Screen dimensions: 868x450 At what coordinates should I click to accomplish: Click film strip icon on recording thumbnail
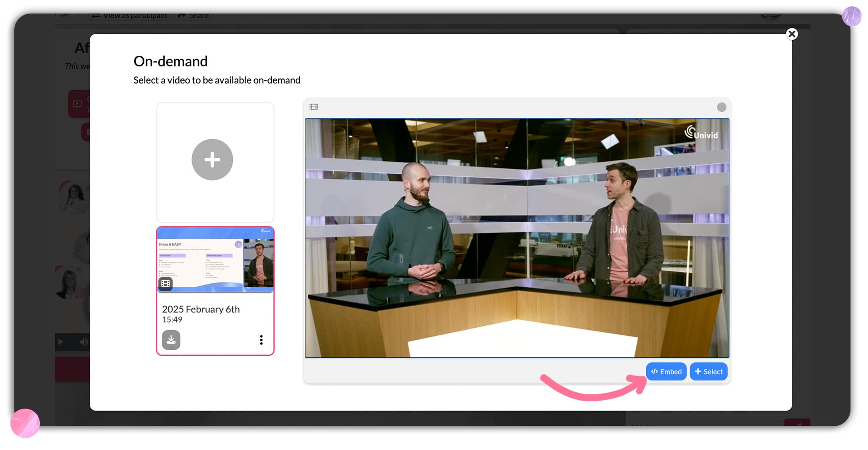click(166, 283)
